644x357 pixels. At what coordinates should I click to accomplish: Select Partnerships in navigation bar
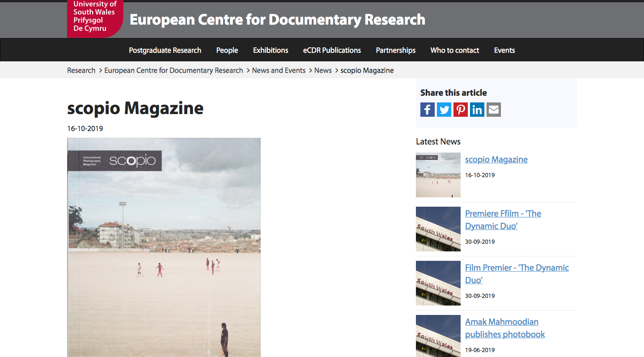(x=396, y=50)
